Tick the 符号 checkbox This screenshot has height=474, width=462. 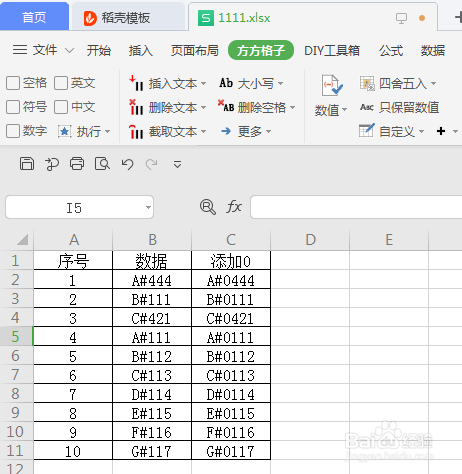coord(13,107)
